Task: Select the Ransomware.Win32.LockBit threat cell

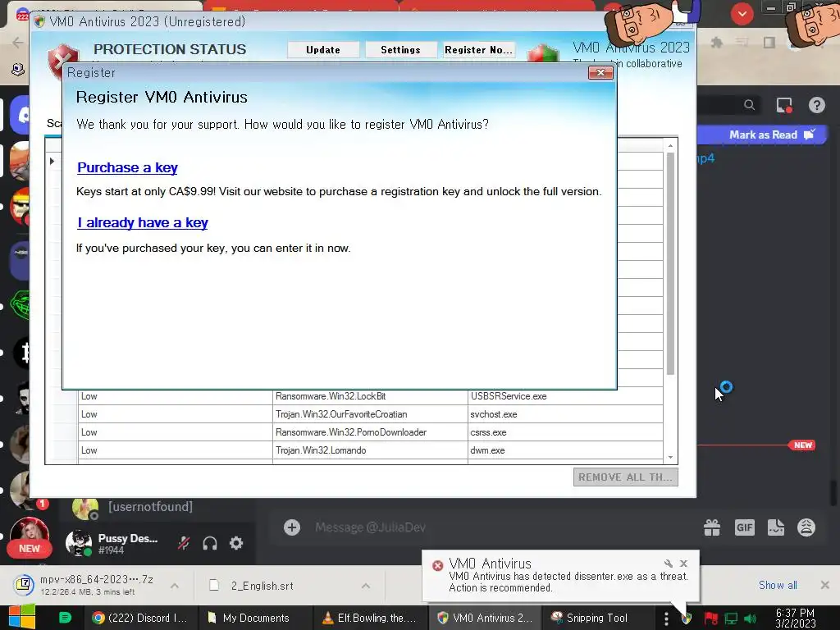Action: click(370, 396)
